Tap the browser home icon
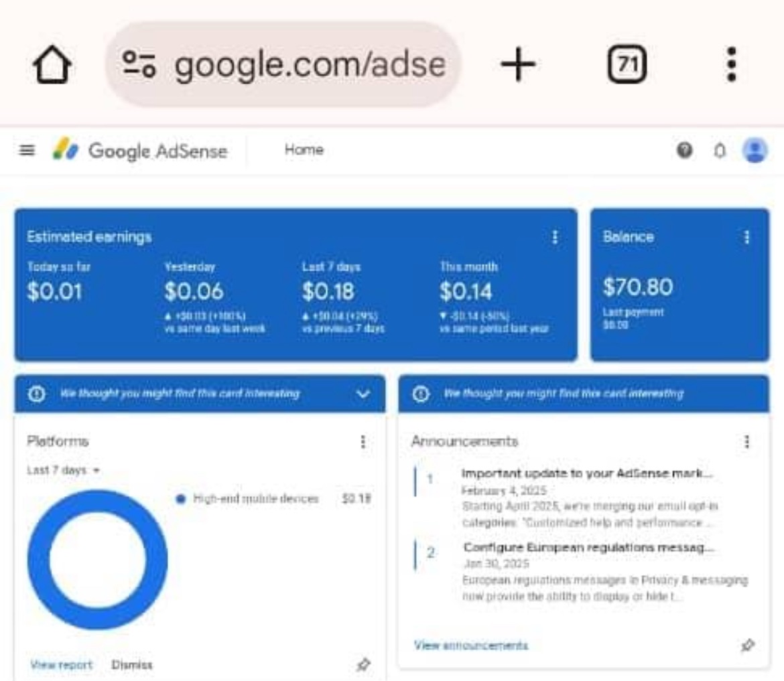This screenshot has height=681, width=784. click(x=52, y=66)
